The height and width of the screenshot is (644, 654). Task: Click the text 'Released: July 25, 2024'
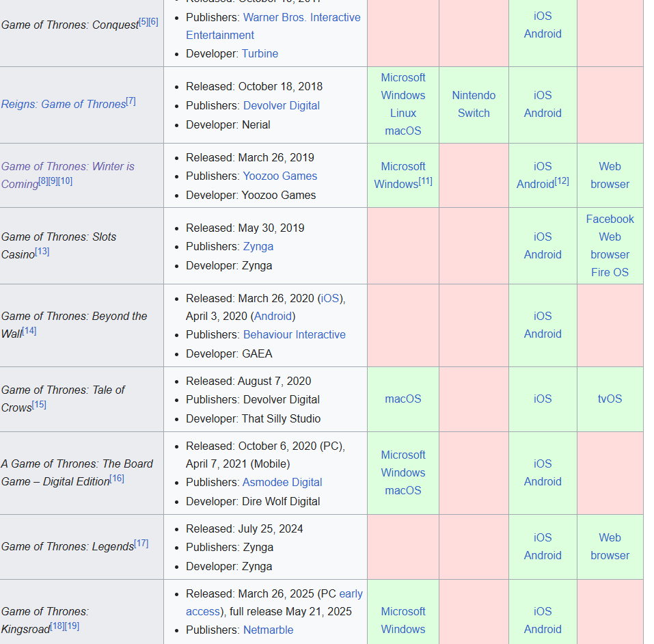(245, 529)
